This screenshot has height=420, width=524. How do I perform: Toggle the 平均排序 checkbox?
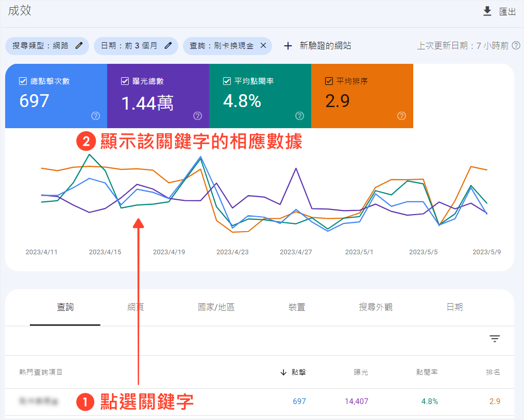click(329, 81)
